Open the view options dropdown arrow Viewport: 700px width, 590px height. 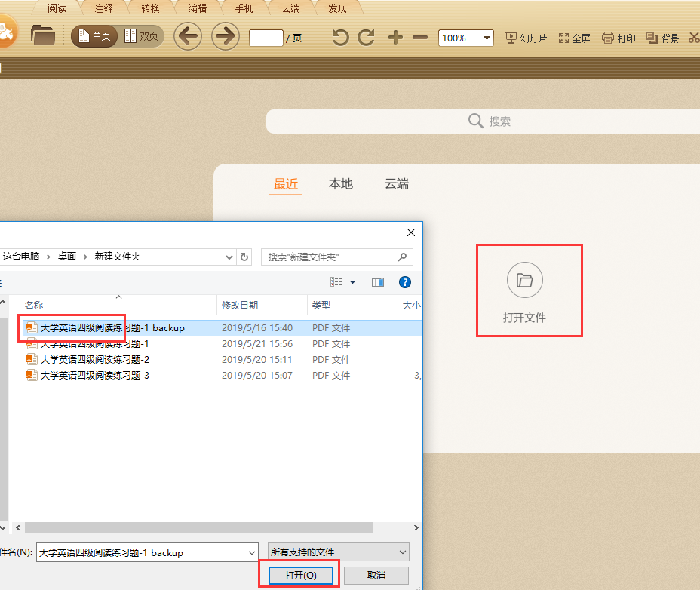coord(353,282)
